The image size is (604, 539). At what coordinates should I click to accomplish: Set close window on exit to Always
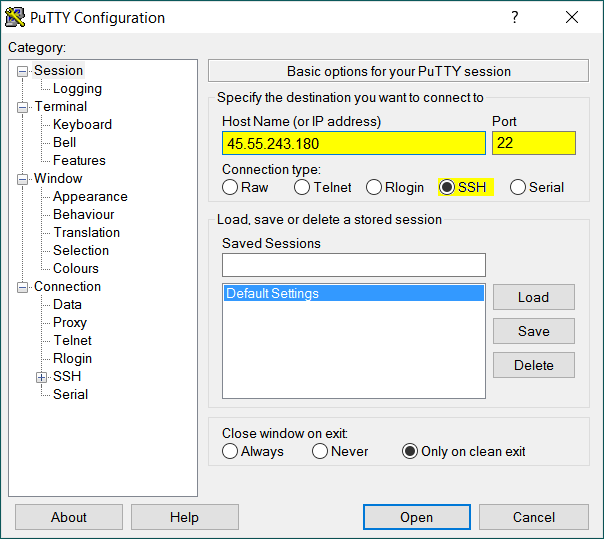pos(230,451)
